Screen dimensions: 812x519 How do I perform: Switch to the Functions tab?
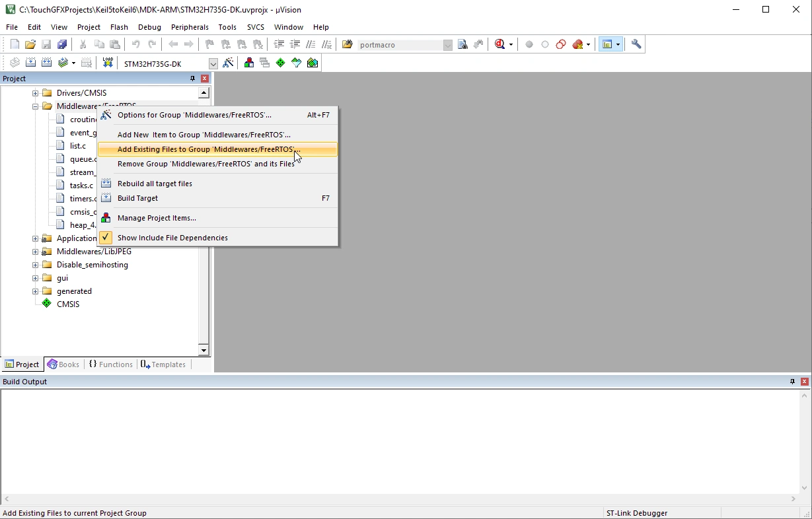(x=111, y=364)
